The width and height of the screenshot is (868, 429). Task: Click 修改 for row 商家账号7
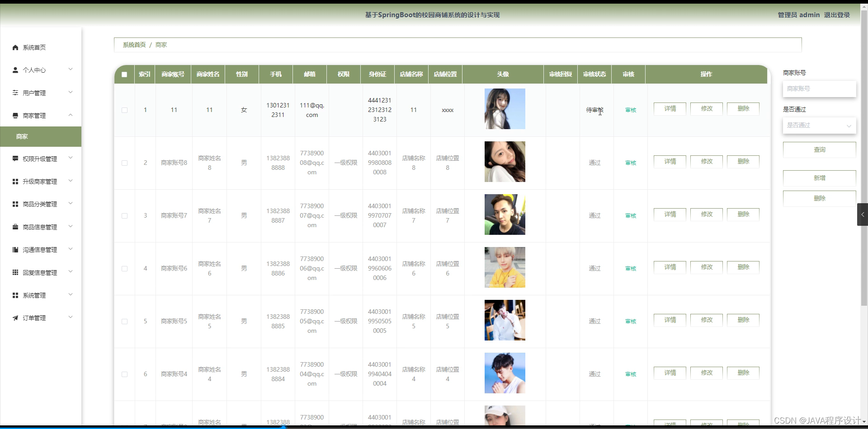tap(707, 214)
